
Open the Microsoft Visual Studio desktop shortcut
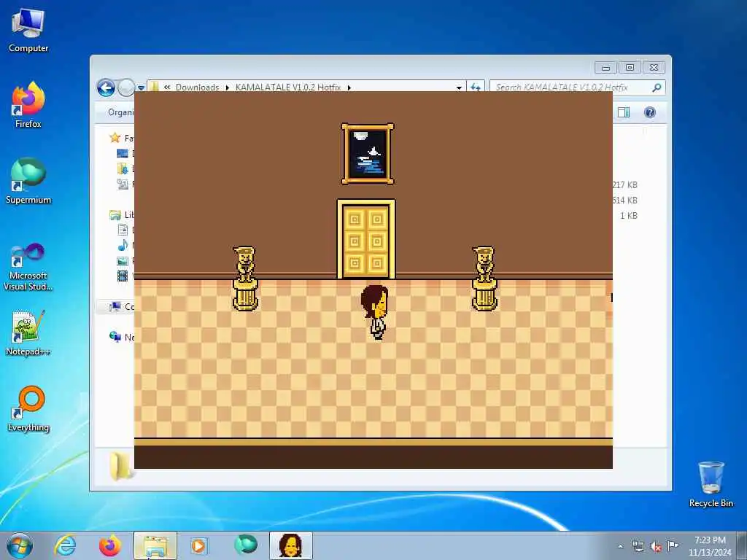click(28, 267)
